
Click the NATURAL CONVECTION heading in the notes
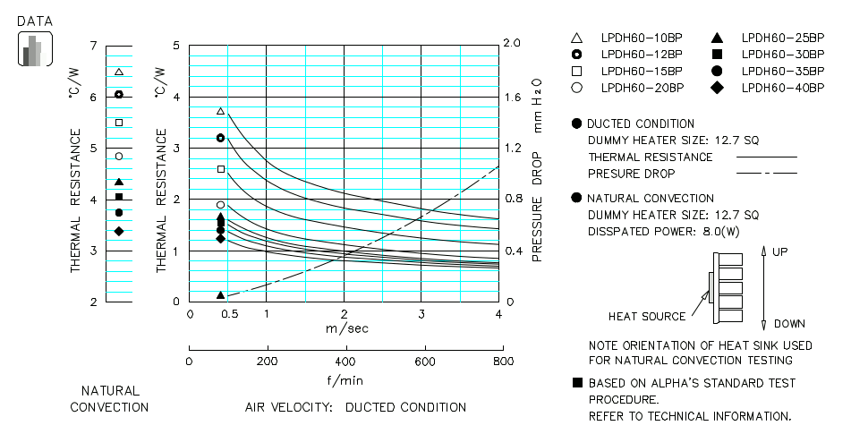tap(651, 198)
